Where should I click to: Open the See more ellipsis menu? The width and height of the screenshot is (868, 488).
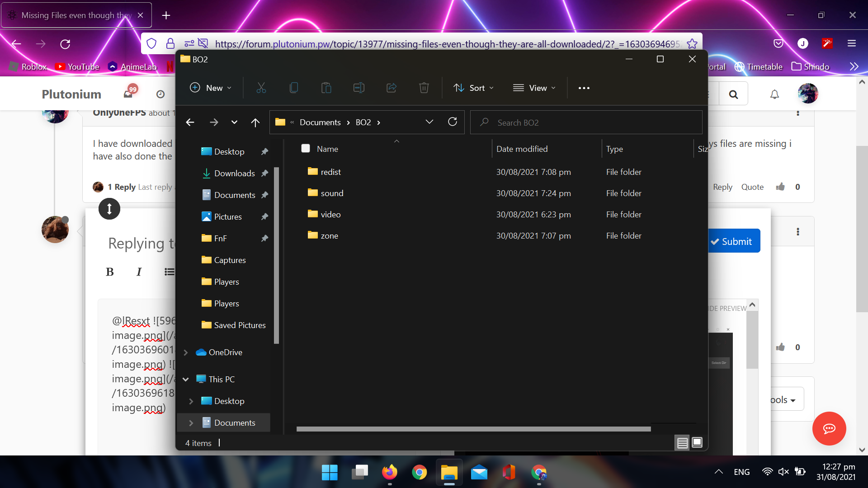584,88
